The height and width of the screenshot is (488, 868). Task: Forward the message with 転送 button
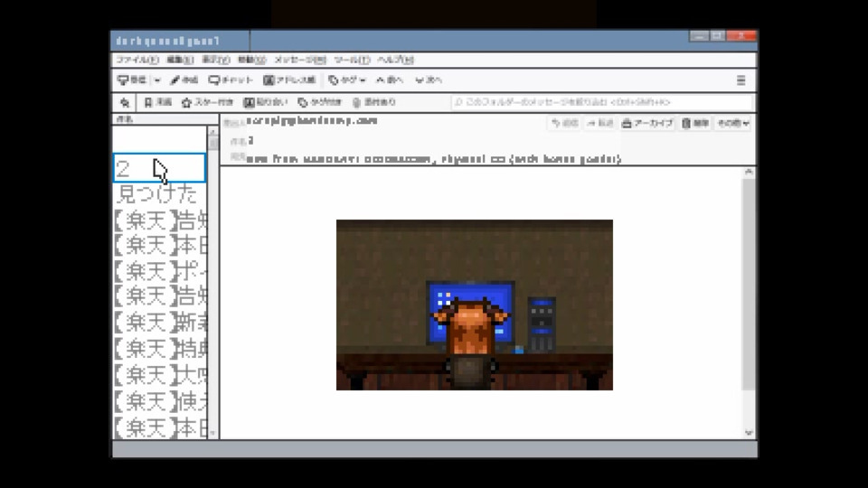pyautogui.click(x=600, y=124)
